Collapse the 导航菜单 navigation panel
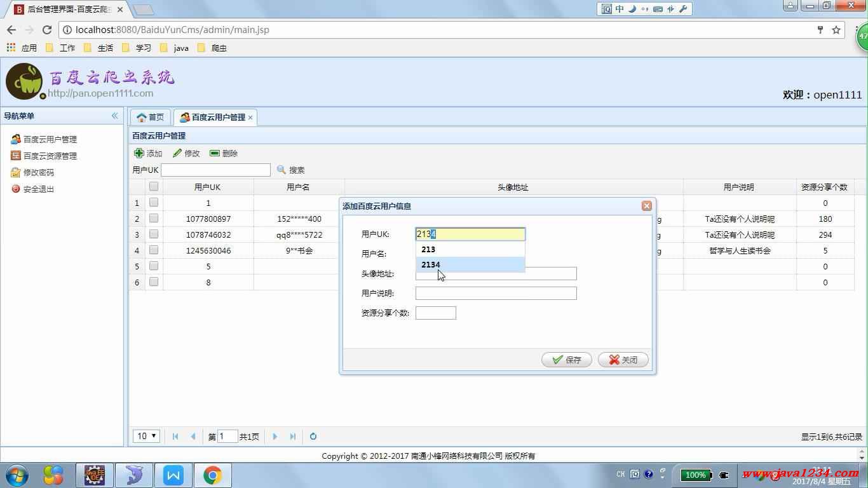Image resolution: width=868 pixels, height=488 pixels. [115, 116]
